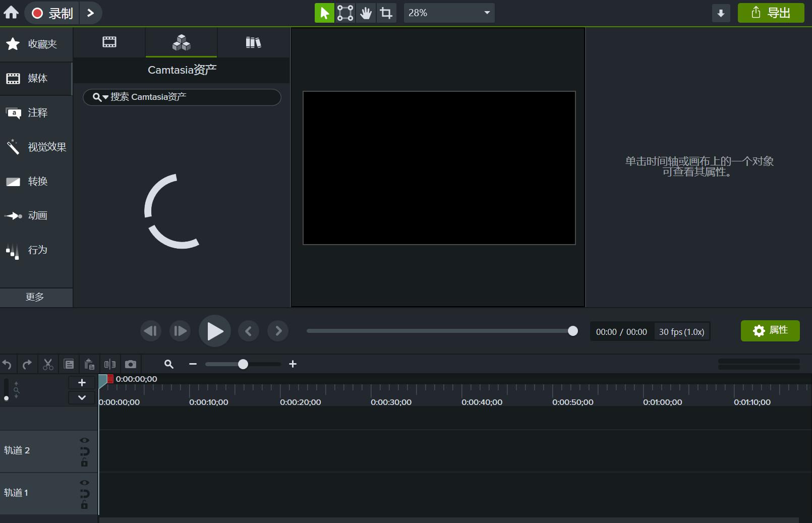The height and width of the screenshot is (523, 812).
Task: Toggle visibility eye for 轨道 2
Action: [x=84, y=440]
